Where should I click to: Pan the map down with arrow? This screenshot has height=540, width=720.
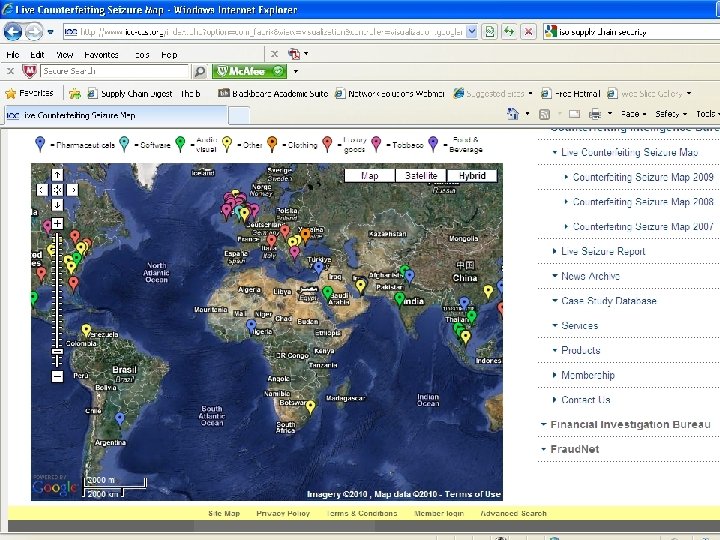[57, 204]
